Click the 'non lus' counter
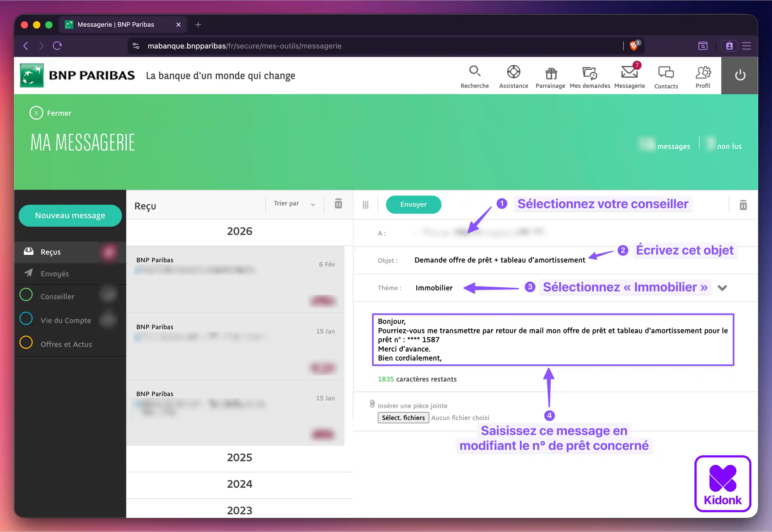The image size is (772, 532). point(729,146)
